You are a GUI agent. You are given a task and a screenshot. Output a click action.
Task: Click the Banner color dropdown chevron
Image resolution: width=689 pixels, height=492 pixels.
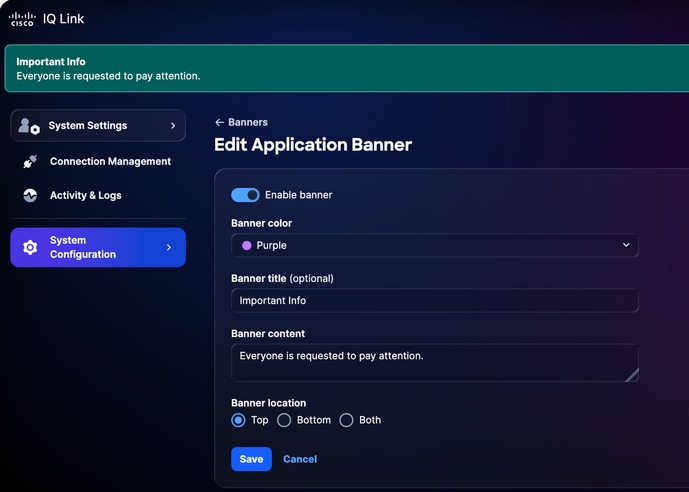pos(626,245)
